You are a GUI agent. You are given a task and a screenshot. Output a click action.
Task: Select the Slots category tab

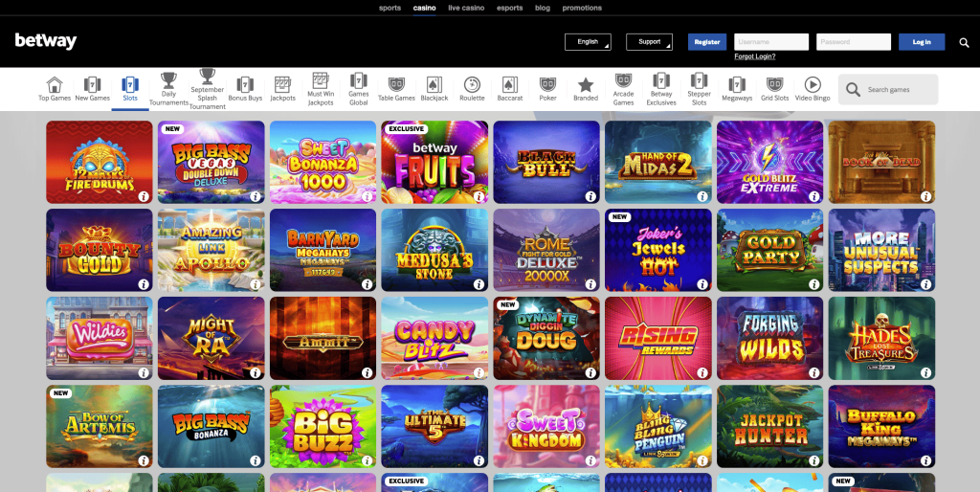coord(130,89)
